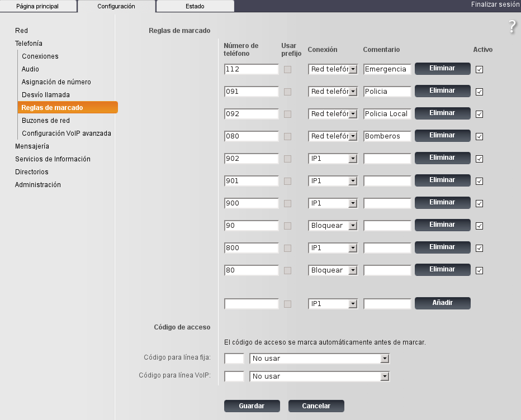This screenshot has height=420, width=521.
Task: Open the Estado tab
Action: 195,6
